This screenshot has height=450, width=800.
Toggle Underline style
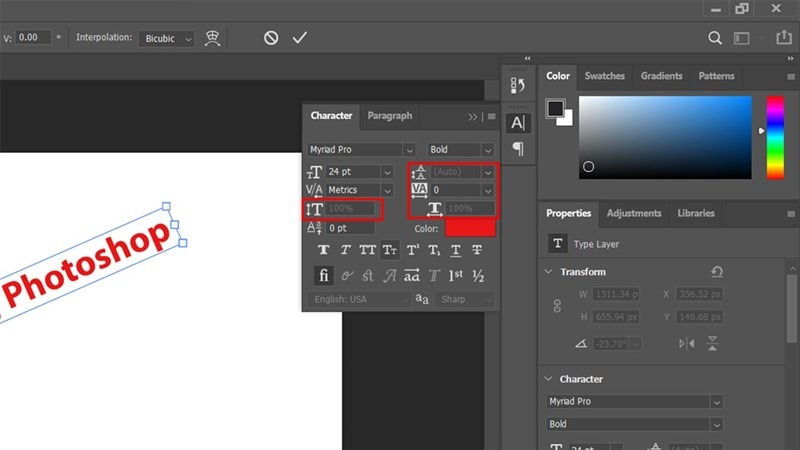click(456, 250)
